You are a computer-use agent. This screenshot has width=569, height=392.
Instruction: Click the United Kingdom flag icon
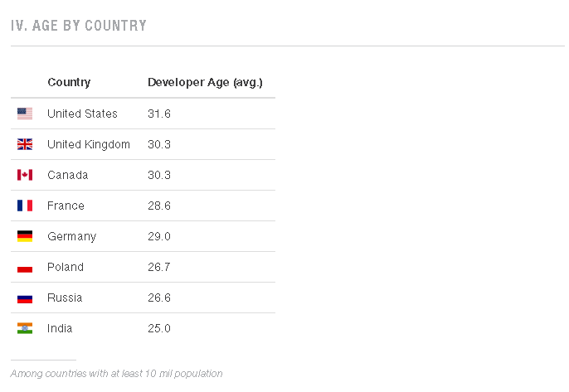click(x=25, y=144)
